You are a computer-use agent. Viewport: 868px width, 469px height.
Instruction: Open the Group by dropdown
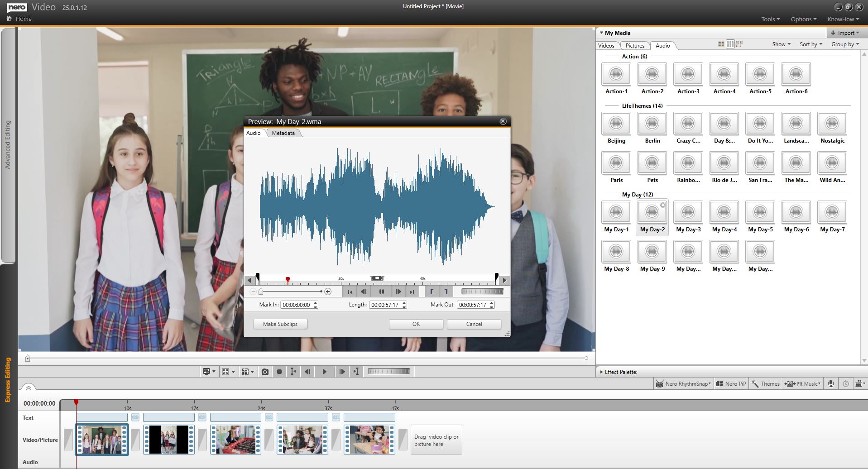coord(845,44)
